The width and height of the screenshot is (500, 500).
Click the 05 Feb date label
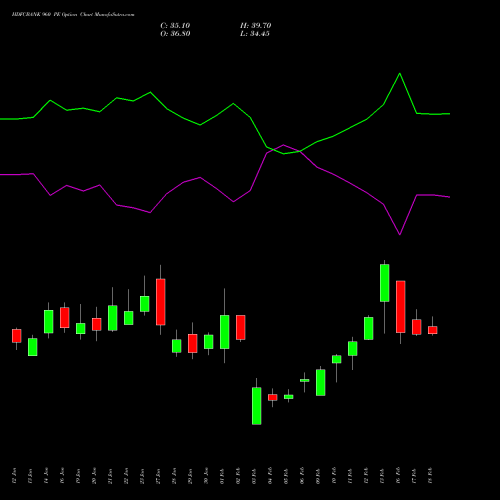[286, 476]
